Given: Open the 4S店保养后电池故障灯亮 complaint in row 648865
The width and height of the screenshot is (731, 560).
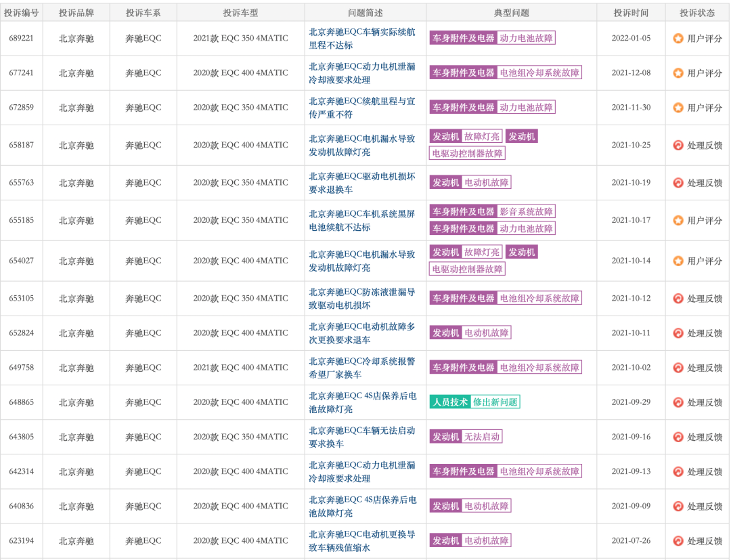Looking at the screenshot, I should (x=362, y=402).
